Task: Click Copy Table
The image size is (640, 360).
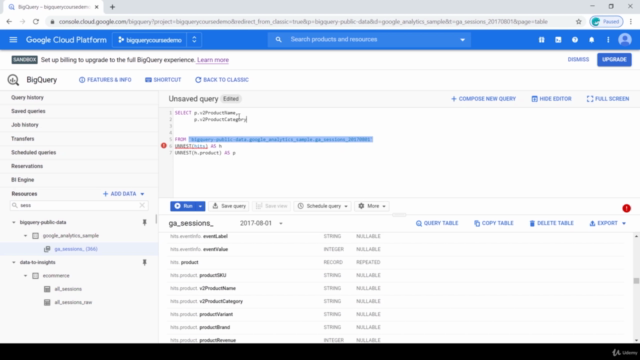Action: coord(494,223)
